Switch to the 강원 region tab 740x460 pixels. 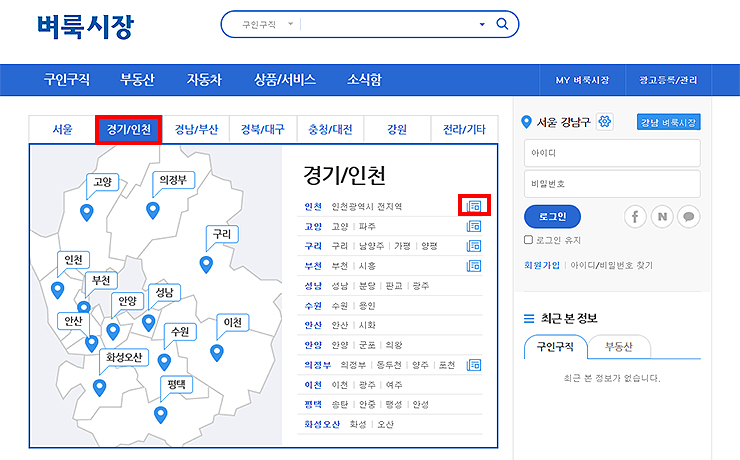click(x=397, y=129)
